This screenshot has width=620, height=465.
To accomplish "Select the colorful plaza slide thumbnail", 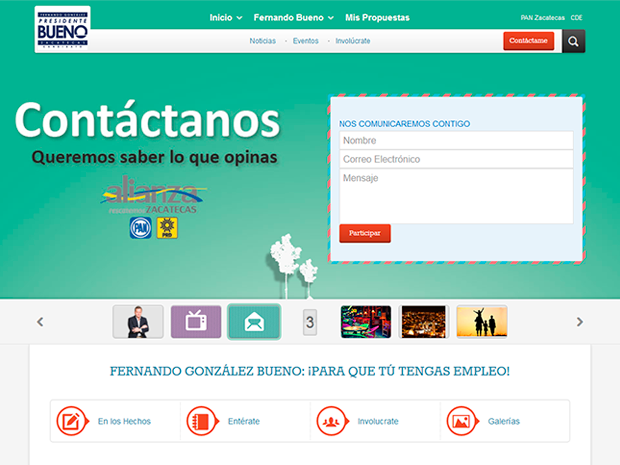I will click(366, 322).
